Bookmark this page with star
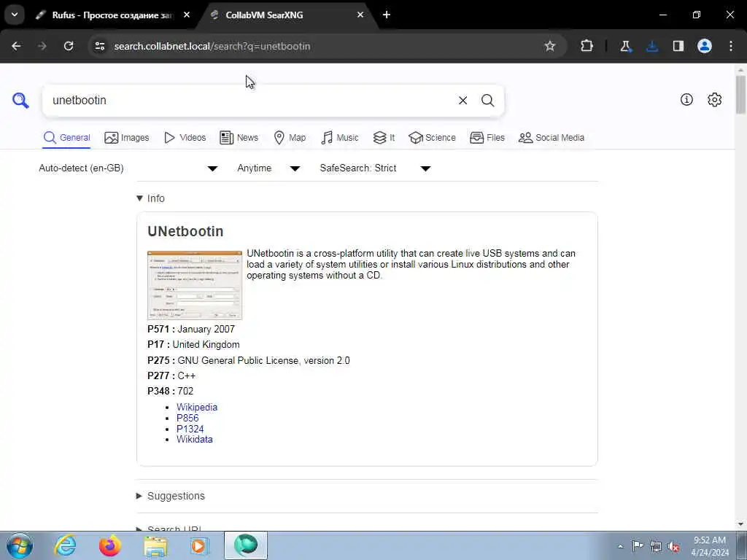The width and height of the screenshot is (747, 560). pos(550,46)
